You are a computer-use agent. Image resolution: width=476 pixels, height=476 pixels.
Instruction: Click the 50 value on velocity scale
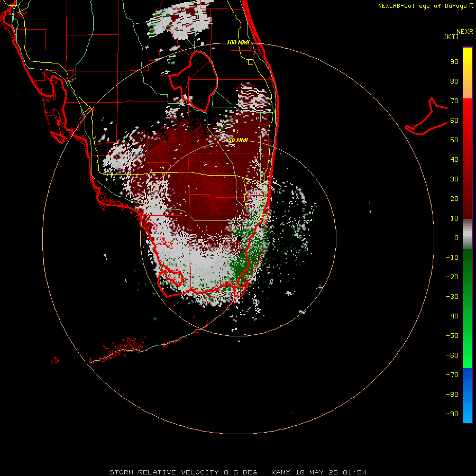454,140
